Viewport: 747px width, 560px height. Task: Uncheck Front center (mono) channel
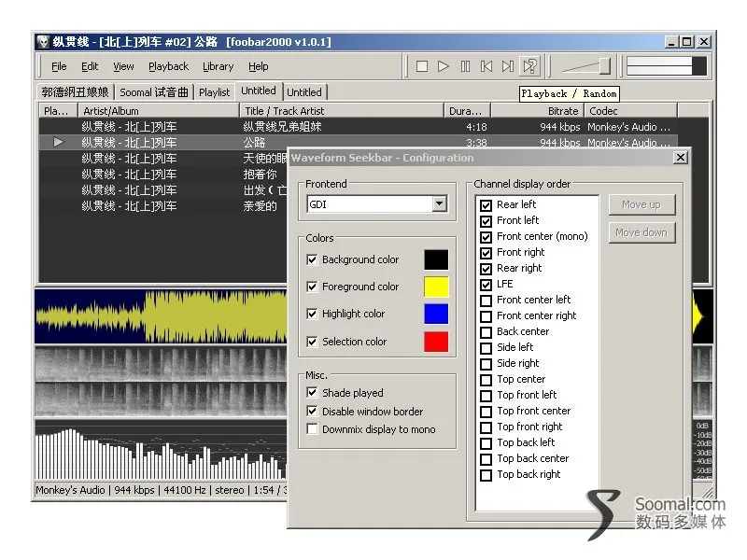pos(486,237)
